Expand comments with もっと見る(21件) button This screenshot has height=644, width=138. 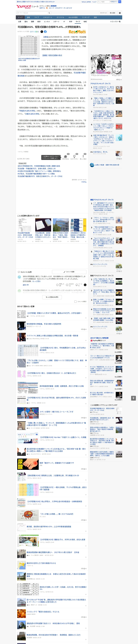52,297
